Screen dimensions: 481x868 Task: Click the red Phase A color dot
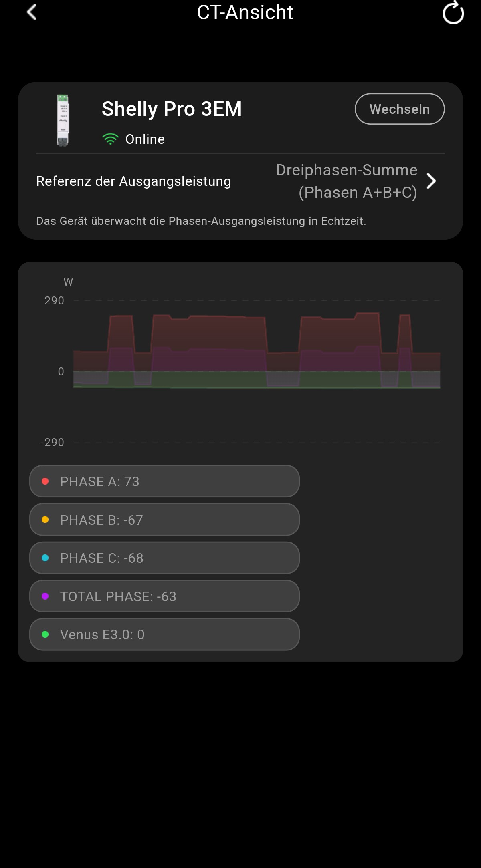pos(45,481)
